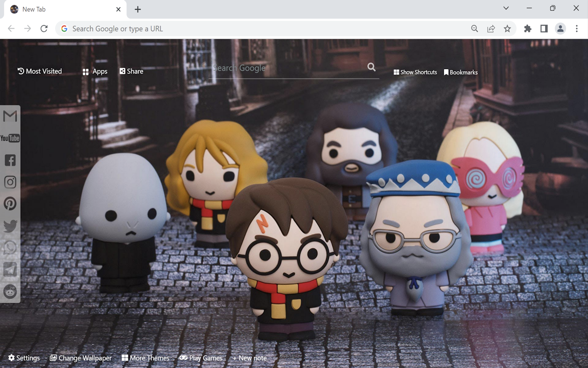Click the browser Back arrow
Viewport: 588px width, 368px height.
(x=11, y=29)
